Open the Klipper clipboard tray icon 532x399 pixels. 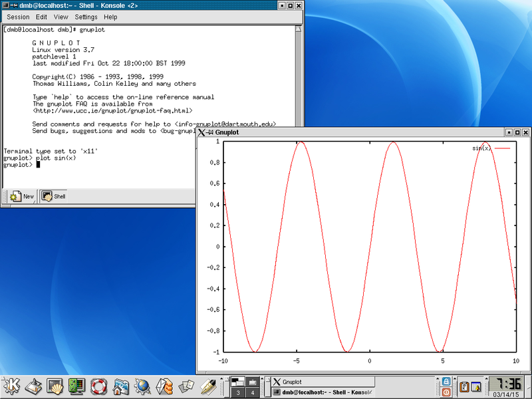click(x=464, y=387)
